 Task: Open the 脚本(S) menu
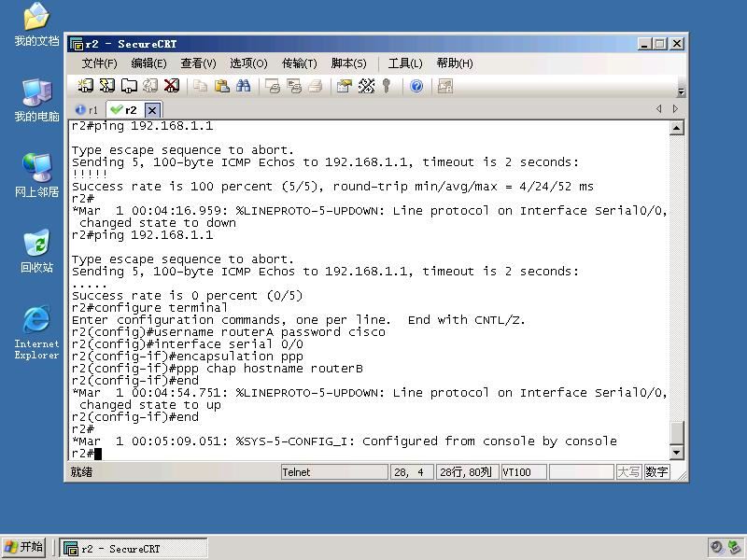(x=348, y=63)
